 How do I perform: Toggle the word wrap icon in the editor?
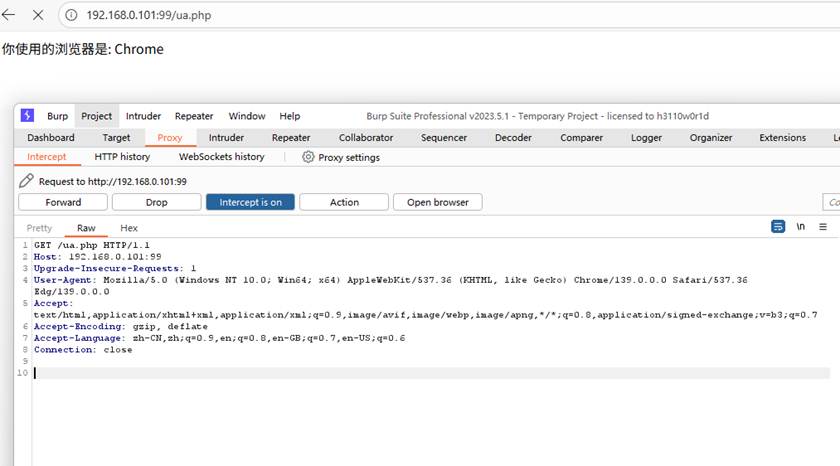click(x=778, y=227)
